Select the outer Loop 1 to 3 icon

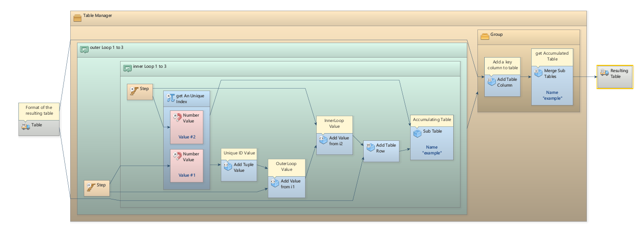(84, 49)
